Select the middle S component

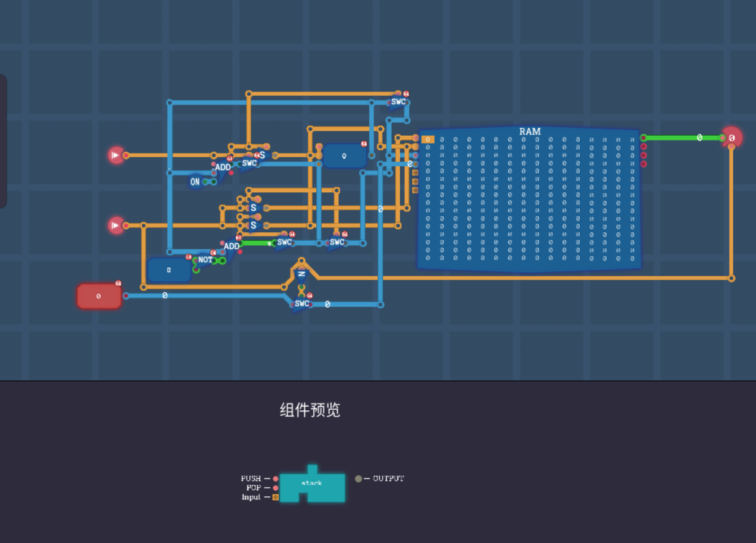click(253, 208)
